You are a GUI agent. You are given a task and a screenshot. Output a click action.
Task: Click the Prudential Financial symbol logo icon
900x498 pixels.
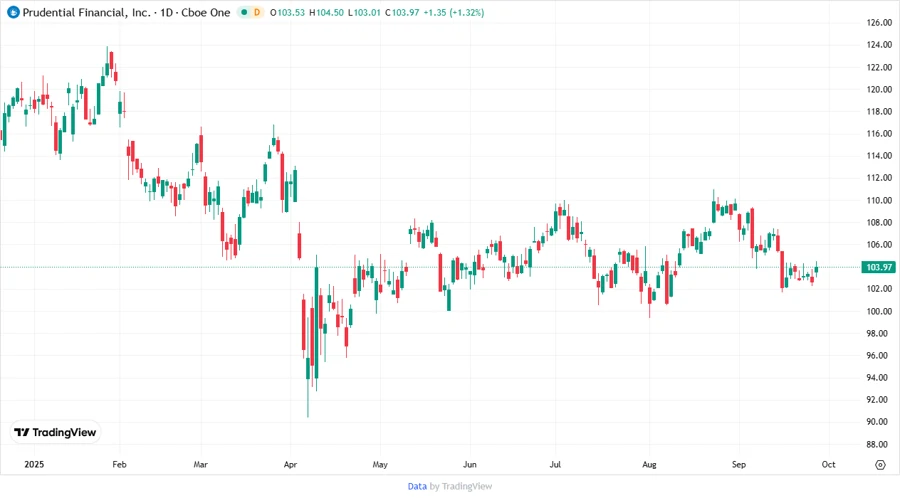[13, 12]
